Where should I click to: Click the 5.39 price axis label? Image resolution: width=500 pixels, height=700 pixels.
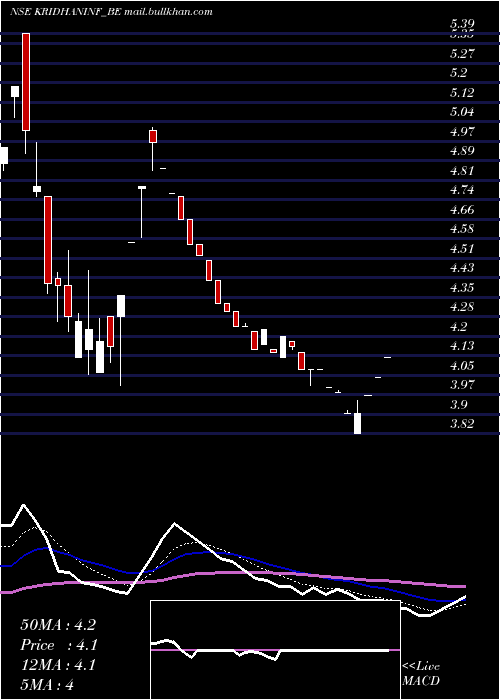[x=462, y=24]
